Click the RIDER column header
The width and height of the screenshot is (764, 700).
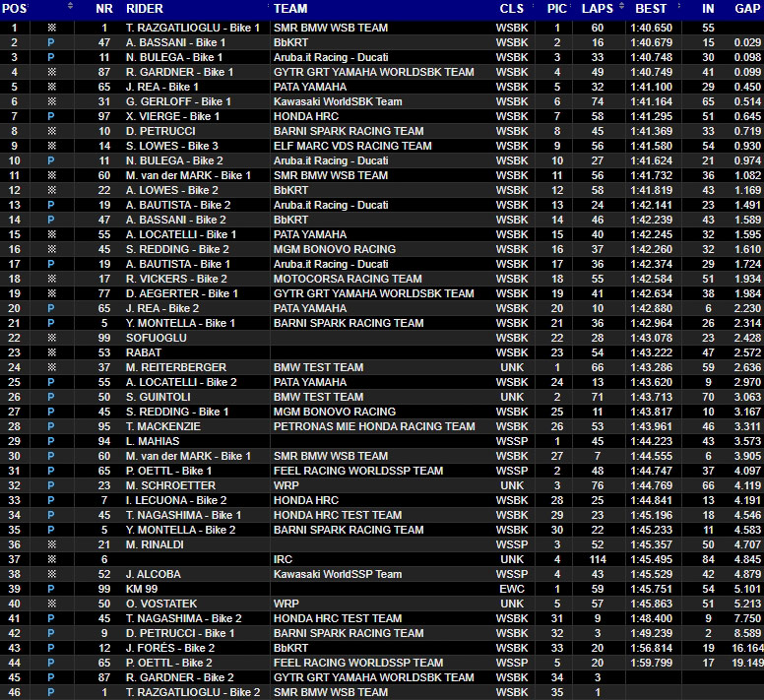point(146,8)
